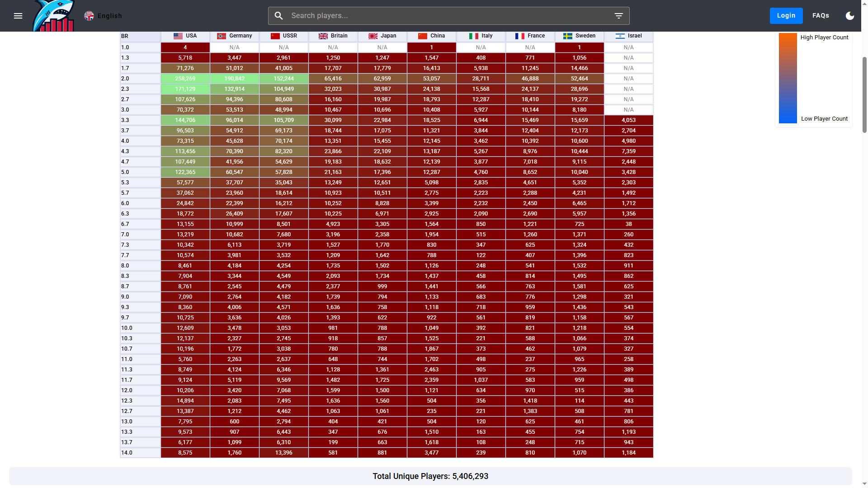The height and width of the screenshot is (488, 868).
Task: Click into the Search players field
Action: tap(448, 16)
